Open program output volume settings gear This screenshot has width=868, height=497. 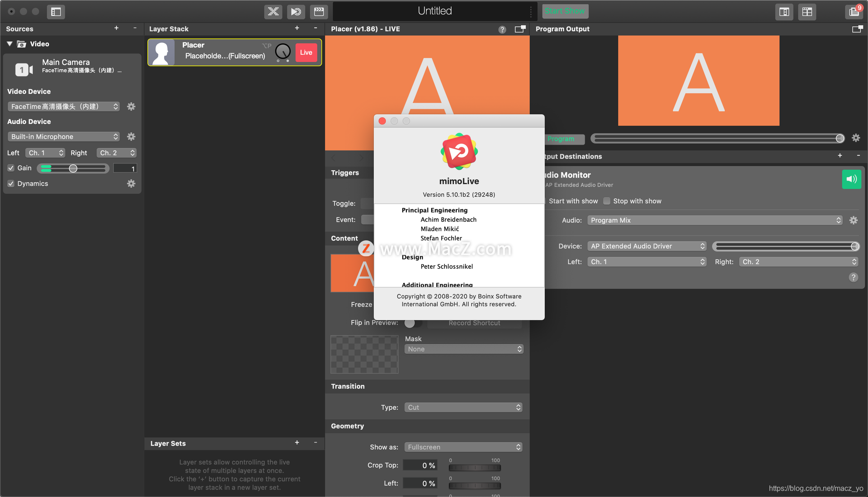pyautogui.click(x=856, y=138)
